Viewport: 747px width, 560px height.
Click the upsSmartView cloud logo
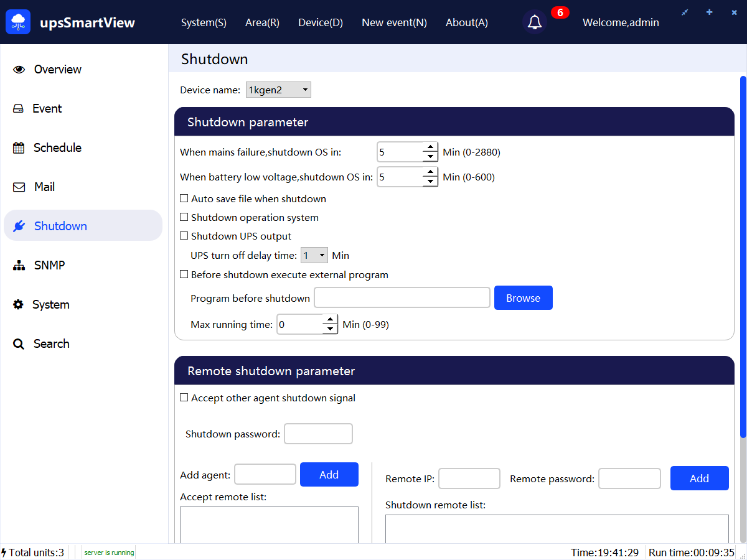coord(18,22)
